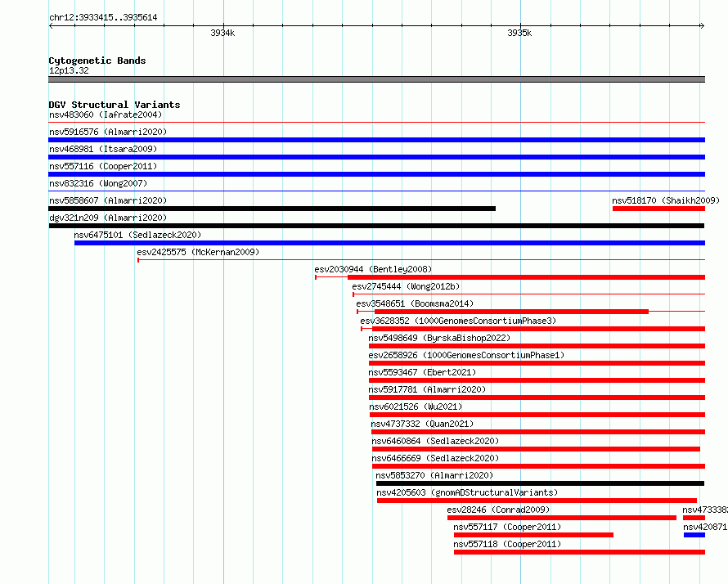Click chr12:3933415..3935614 coordinates text
Viewport: 728px width, 584px height.
pos(103,17)
